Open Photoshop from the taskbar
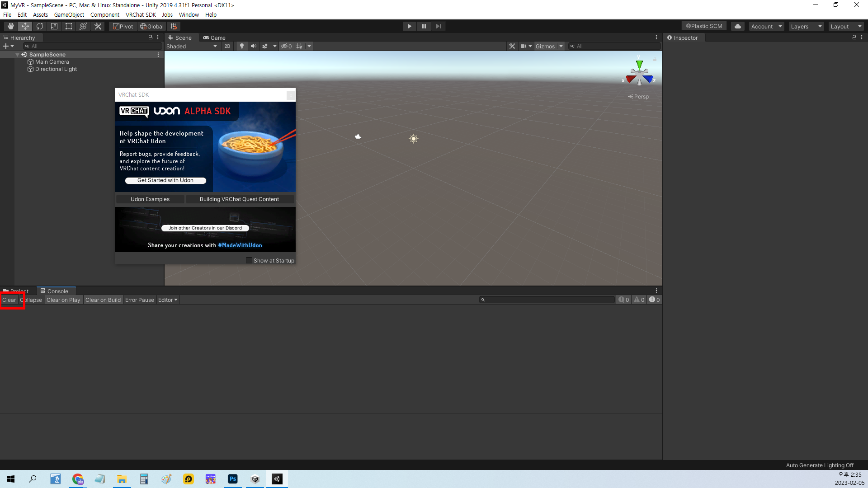868x488 pixels. point(233,479)
